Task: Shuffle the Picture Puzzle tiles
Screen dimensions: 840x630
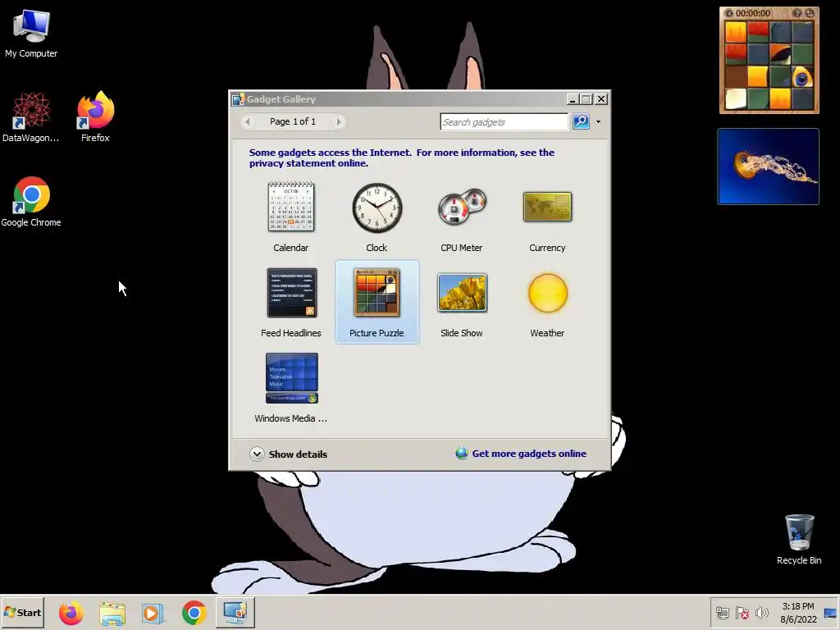Action: click(x=810, y=13)
